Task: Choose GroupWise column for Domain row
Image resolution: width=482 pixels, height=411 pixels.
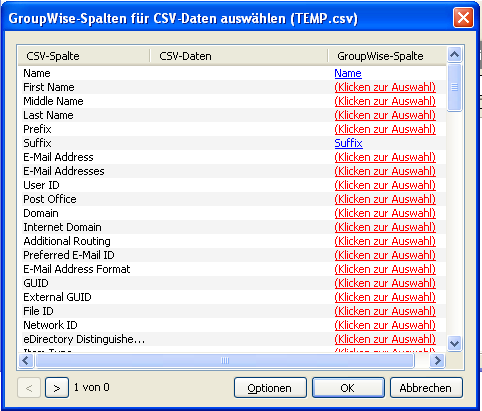Action: point(385,213)
